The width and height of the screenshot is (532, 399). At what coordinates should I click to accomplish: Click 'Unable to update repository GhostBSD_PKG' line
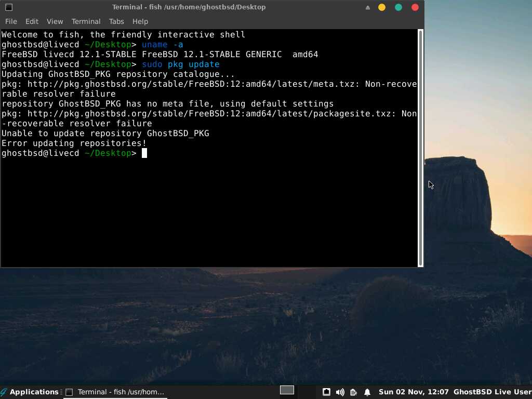105,134
